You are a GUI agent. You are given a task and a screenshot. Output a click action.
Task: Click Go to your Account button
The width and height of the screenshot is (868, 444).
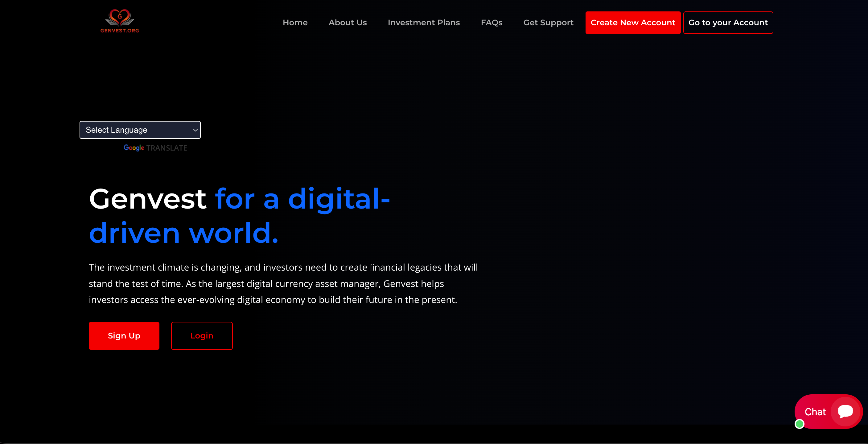(x=728, y=23)
